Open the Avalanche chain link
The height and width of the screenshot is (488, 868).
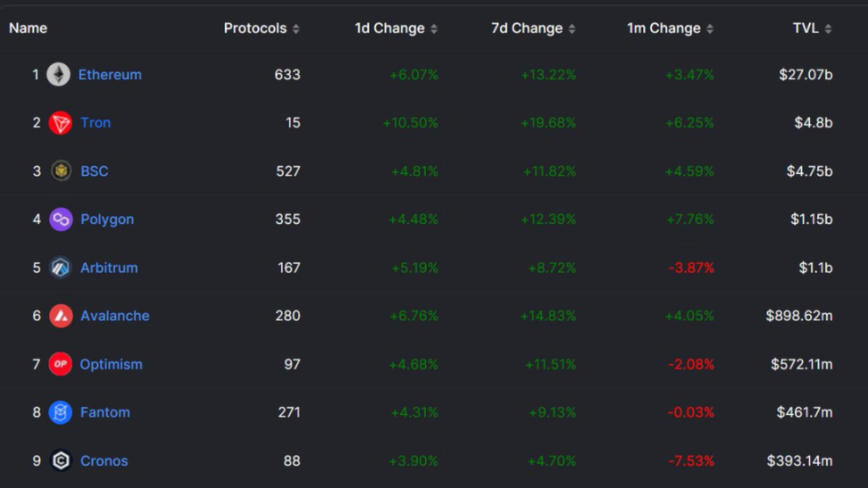point(115,316)
